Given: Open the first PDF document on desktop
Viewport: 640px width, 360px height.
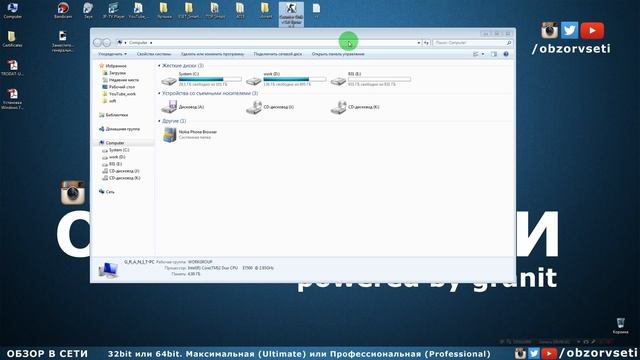Looking at the screenshot, I should click(x=12, y=68).
